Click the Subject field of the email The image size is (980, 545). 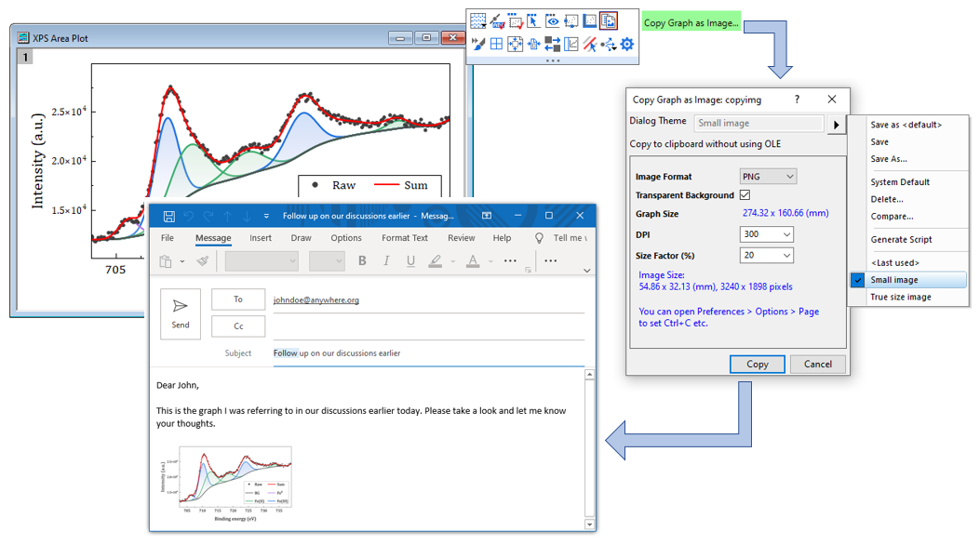428,353
